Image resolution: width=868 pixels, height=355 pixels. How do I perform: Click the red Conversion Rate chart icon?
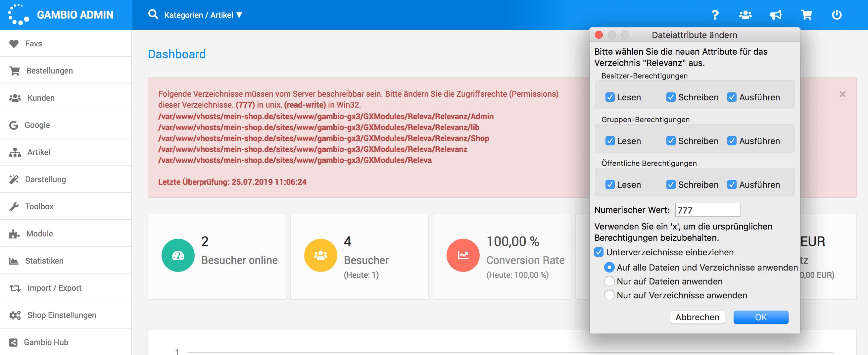tap(463, 255)
